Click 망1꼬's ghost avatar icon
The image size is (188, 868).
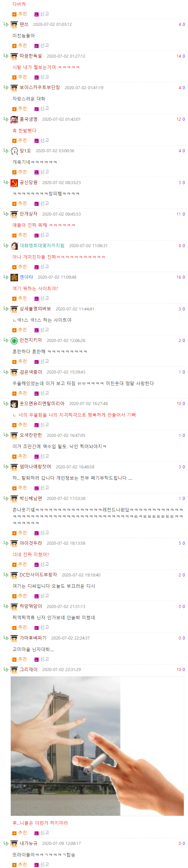click(x=14, y=151)
